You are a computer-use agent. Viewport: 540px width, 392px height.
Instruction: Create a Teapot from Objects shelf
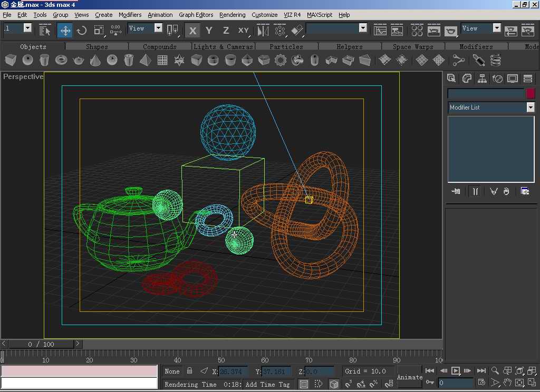point(79,61)
